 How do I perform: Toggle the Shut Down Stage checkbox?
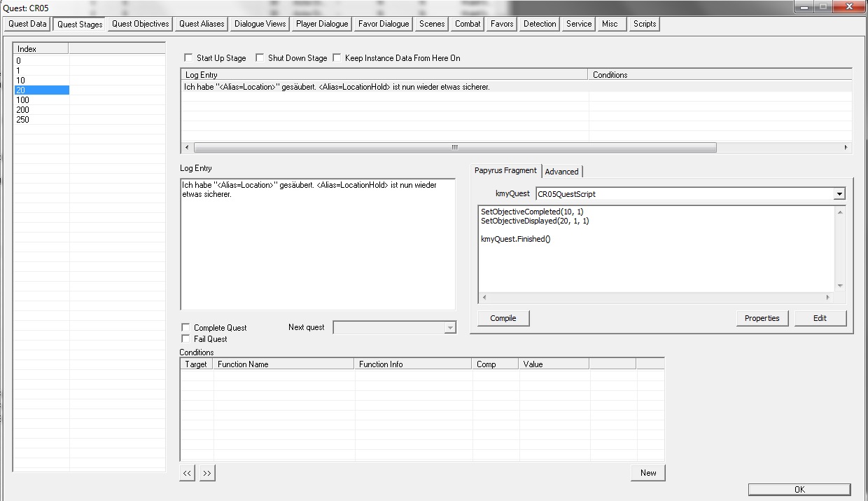tap(260, 58)
